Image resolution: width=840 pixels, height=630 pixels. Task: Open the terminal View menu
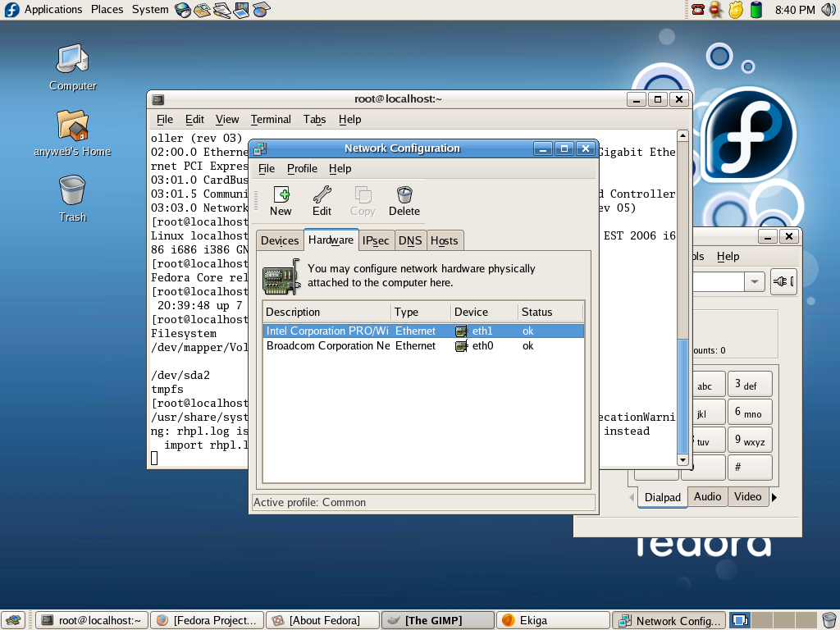click(x=227, y=120)
